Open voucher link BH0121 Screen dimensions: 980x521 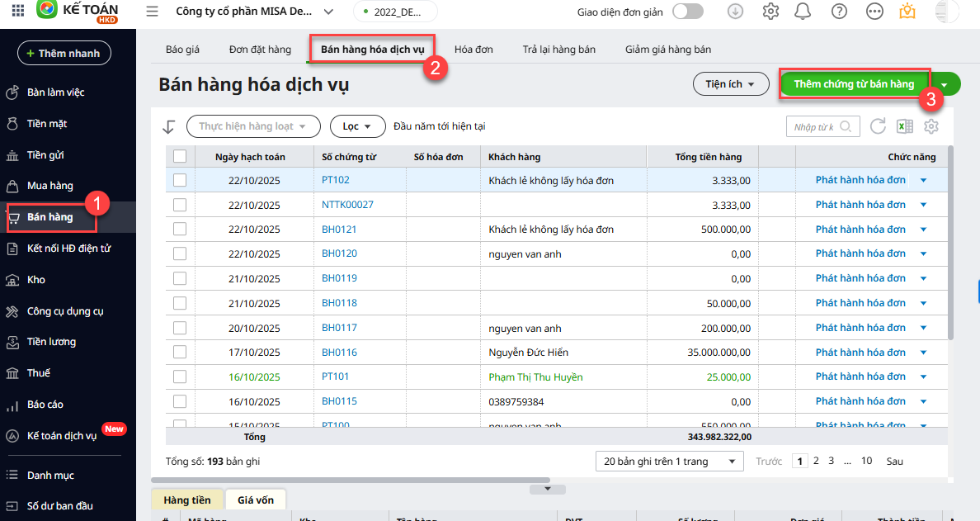[x=339, y=230]
